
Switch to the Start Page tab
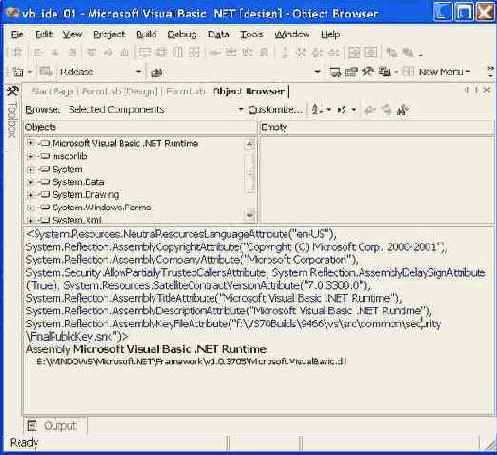coord(52,91)
